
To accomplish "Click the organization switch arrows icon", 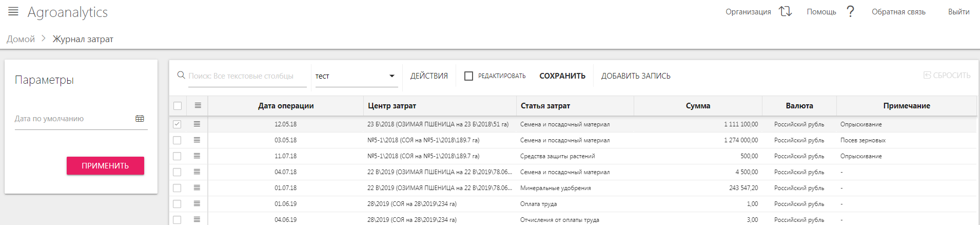I will pos(786,11).
